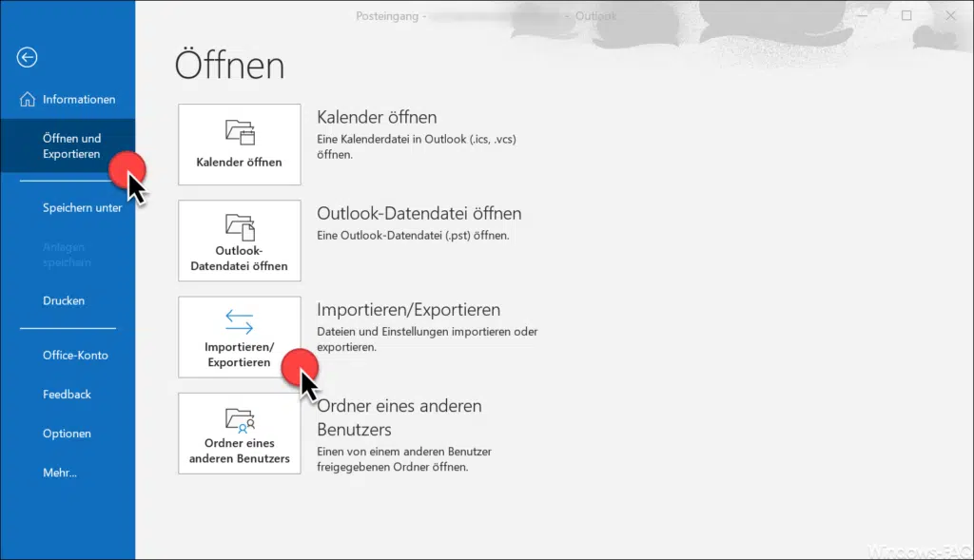The width and height of the screenshot is (974, 560).
Task: Click the shared folder icon with person symbol
Action: point(239,417)
